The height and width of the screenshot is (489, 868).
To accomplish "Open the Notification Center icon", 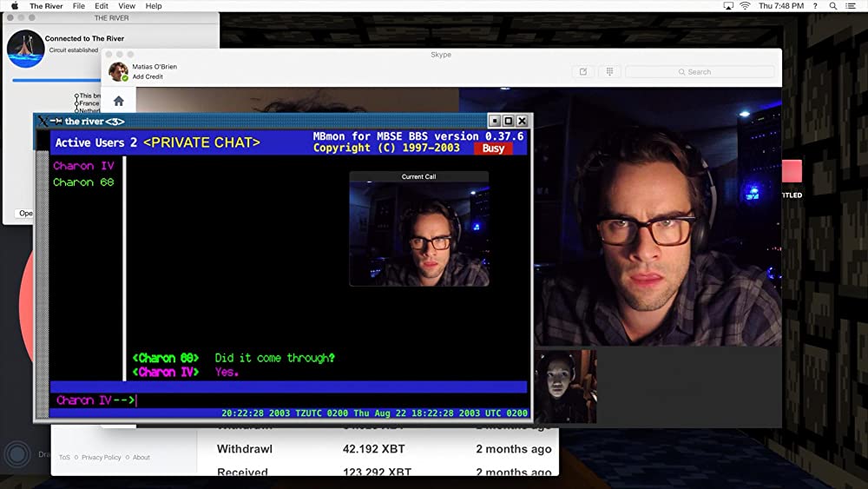I will [855, 6].
